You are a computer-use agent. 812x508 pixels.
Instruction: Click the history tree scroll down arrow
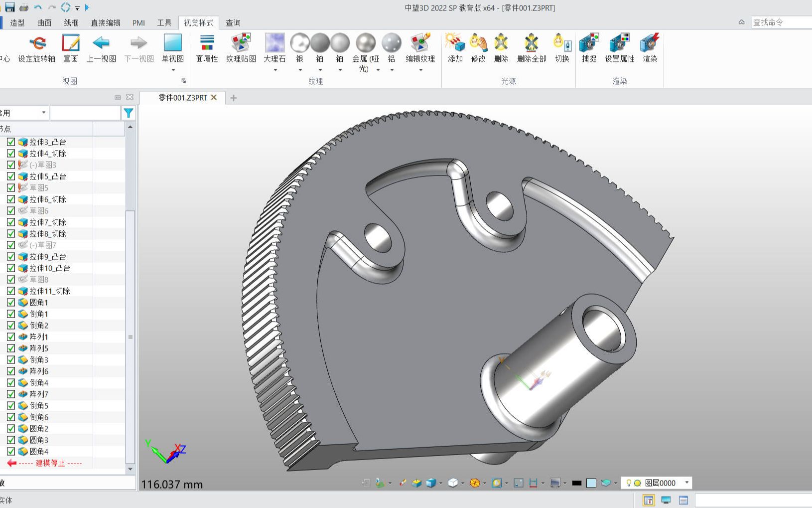click(x=130, y=469)
